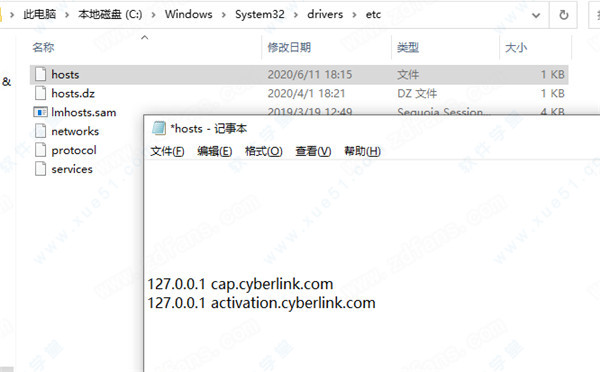
Task: Go to Windows folder breadcrumb
Action: tap(189, 15)
